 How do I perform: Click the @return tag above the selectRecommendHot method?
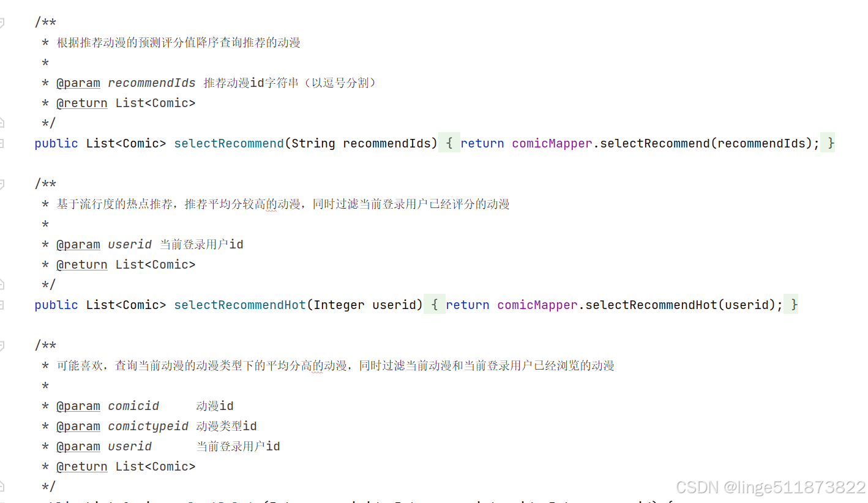82,264
